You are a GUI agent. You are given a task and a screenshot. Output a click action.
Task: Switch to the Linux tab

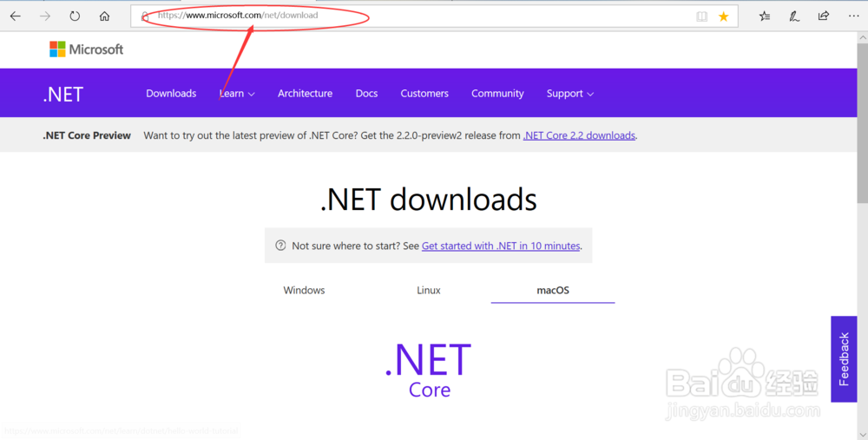[x=429, y=290]
